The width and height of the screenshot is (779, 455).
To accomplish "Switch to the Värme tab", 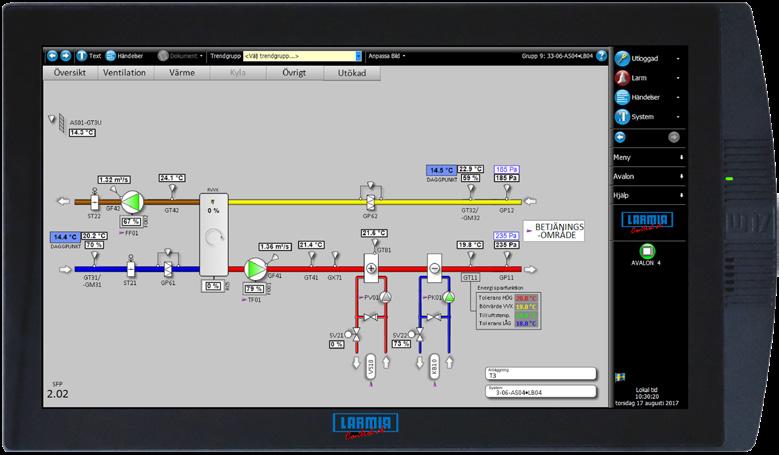I will (182, 73).
